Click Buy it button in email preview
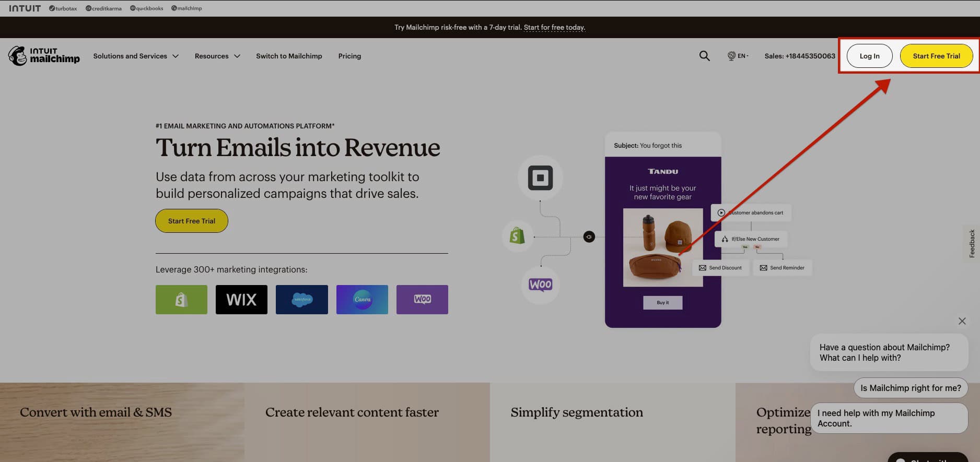Screen dimensions: 980x462 (662, 303)
